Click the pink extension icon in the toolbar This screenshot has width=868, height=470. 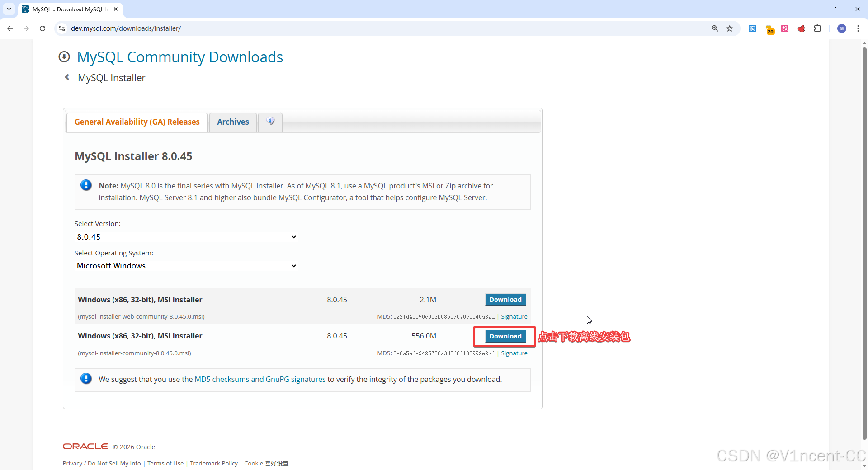tap(785, 28)
